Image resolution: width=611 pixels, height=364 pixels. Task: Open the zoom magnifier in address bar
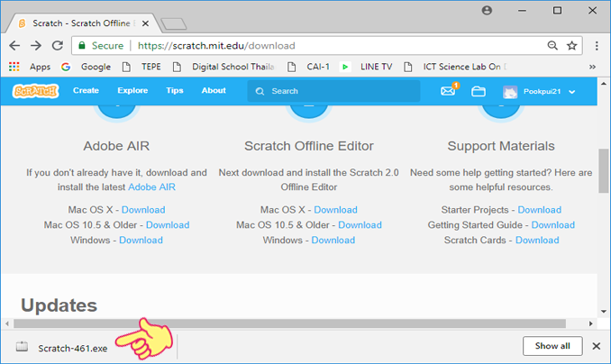click(552, 46)
